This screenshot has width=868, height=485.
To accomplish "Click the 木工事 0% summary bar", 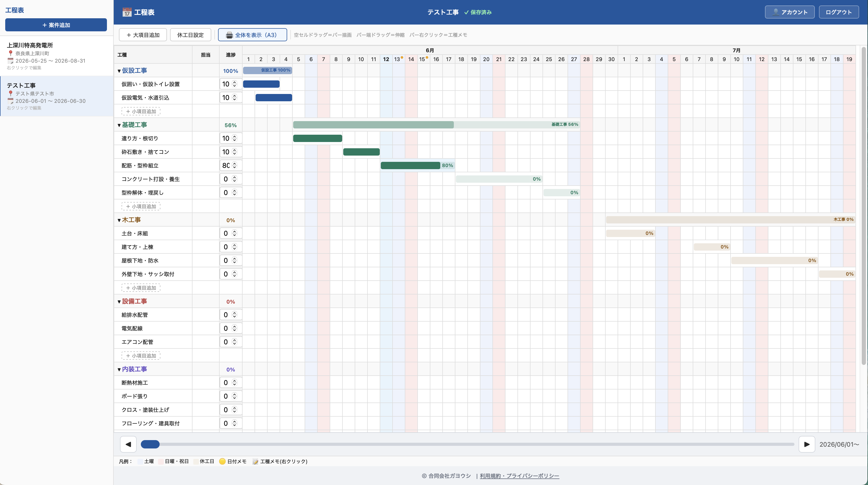I will [x=731, y=220].
